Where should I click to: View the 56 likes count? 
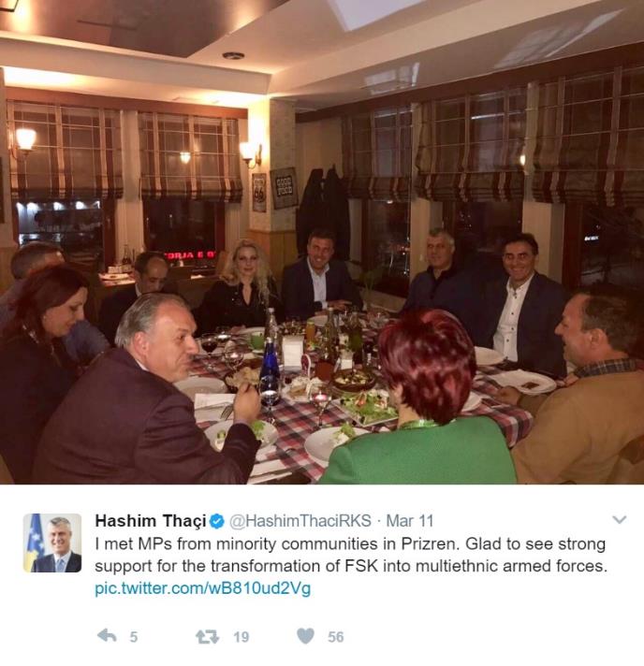click(335, 637)
